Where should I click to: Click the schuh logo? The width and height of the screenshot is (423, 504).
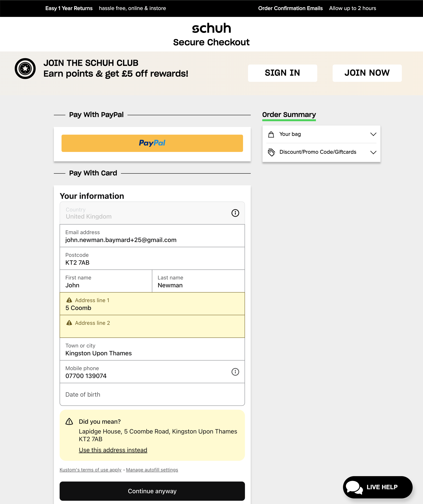pyautogui.click(x=211, y=28)
